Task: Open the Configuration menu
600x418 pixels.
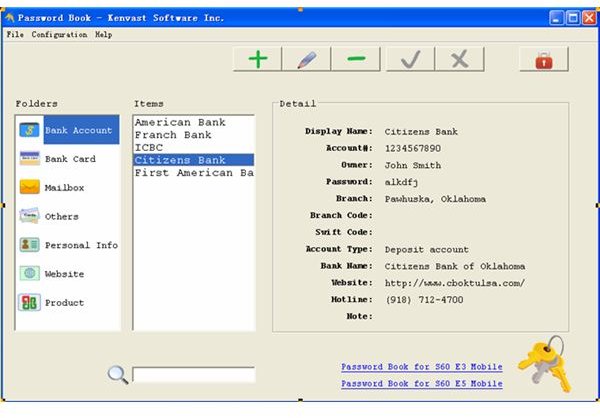Action: (59, 34)
